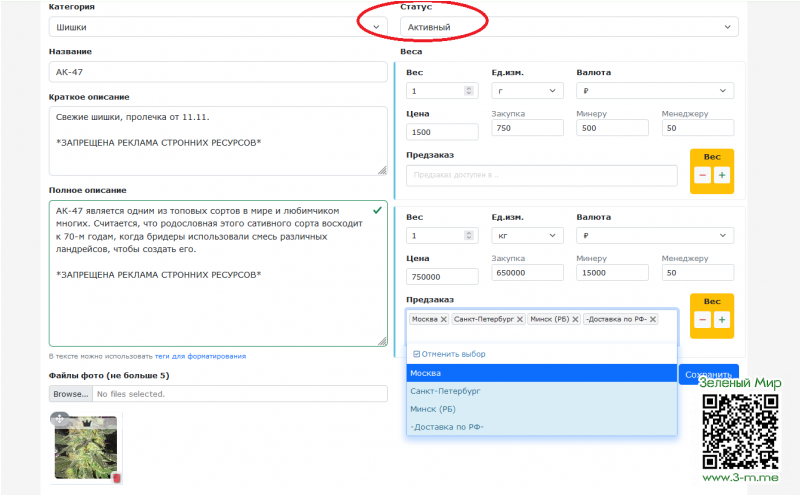Click the Отменить выбор deselect checkbox
This screenshot has height=495, width=800.
click(416, 354)
